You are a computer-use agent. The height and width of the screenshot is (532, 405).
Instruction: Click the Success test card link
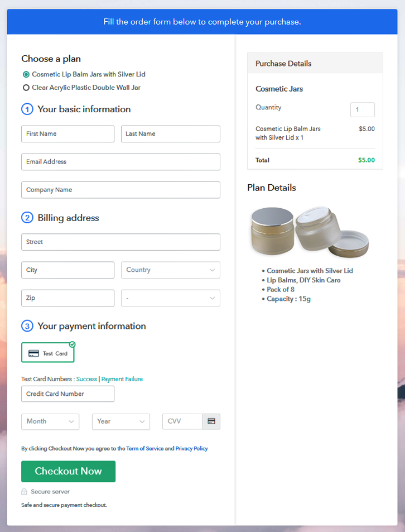click(x=86, y=379)
